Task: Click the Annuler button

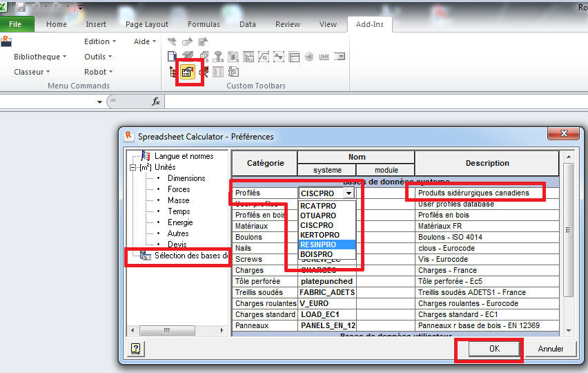Action: [551, 349]
